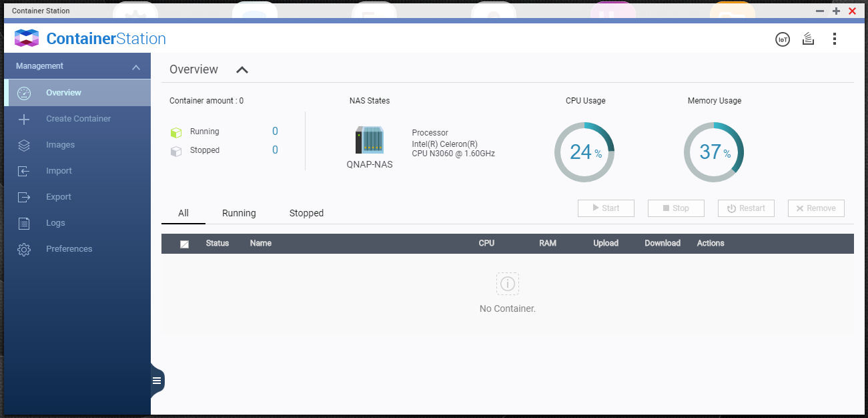This screenshot has width=868, height=418.
Task: Click the green Running cube icon
Action: tap(176, 132)
